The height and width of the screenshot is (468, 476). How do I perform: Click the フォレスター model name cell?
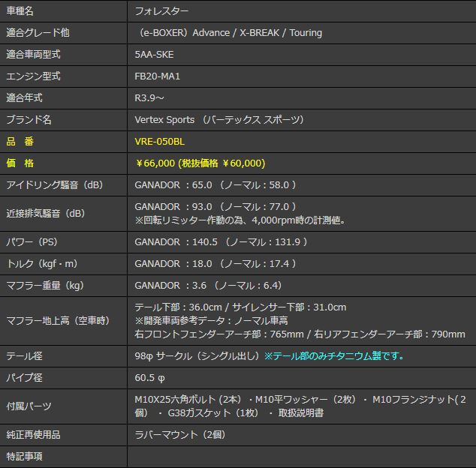[x=161, y=11]
